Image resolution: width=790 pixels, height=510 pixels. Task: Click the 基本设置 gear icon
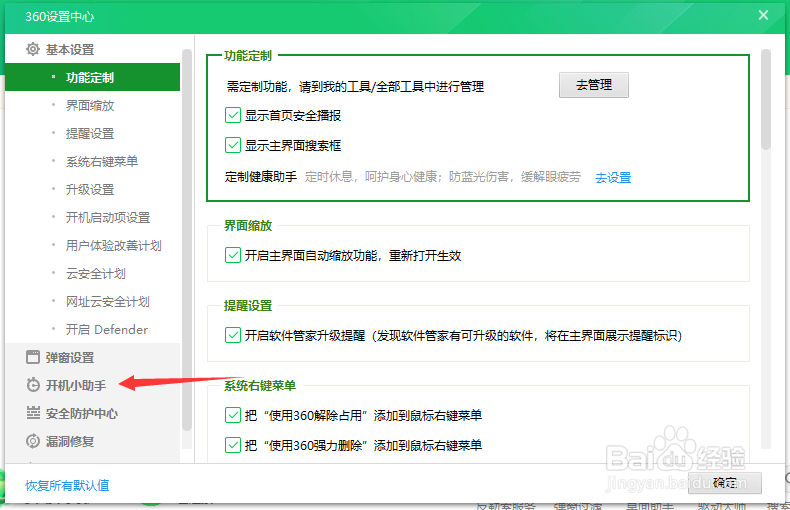pyautogui.click(x=33, y=49)
